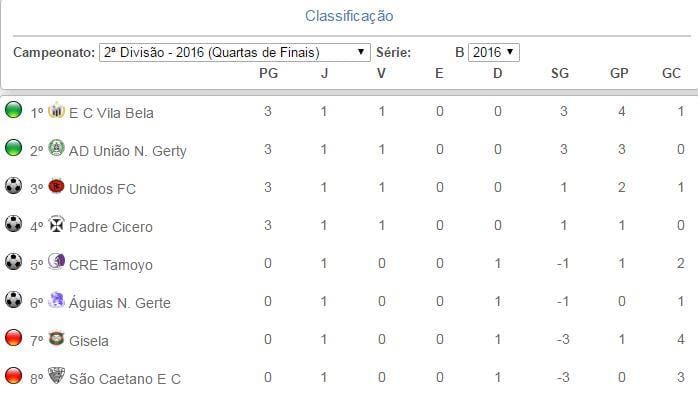Click the Gisela team crest
This screenshot has height=406, width=698.
tap(56, 340)
